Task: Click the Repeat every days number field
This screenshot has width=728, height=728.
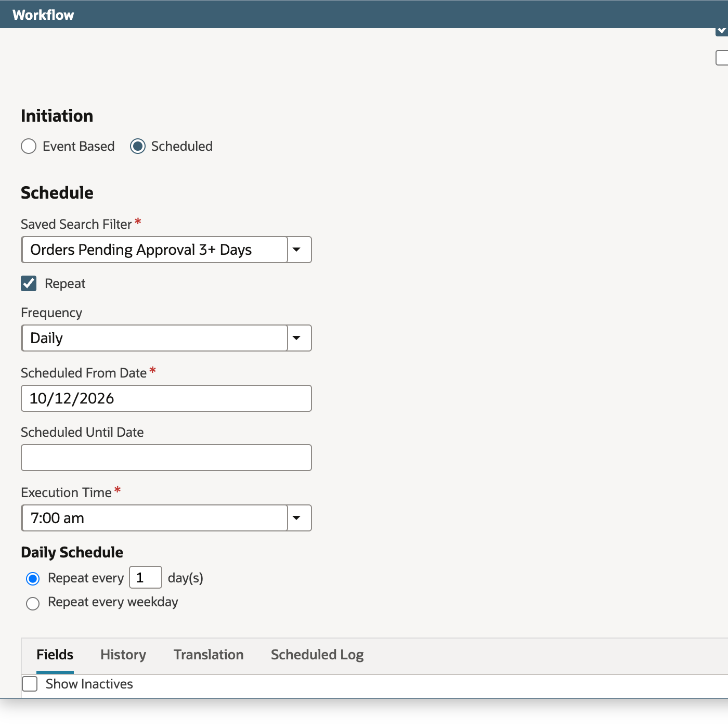Action: (x=146, y=577)
